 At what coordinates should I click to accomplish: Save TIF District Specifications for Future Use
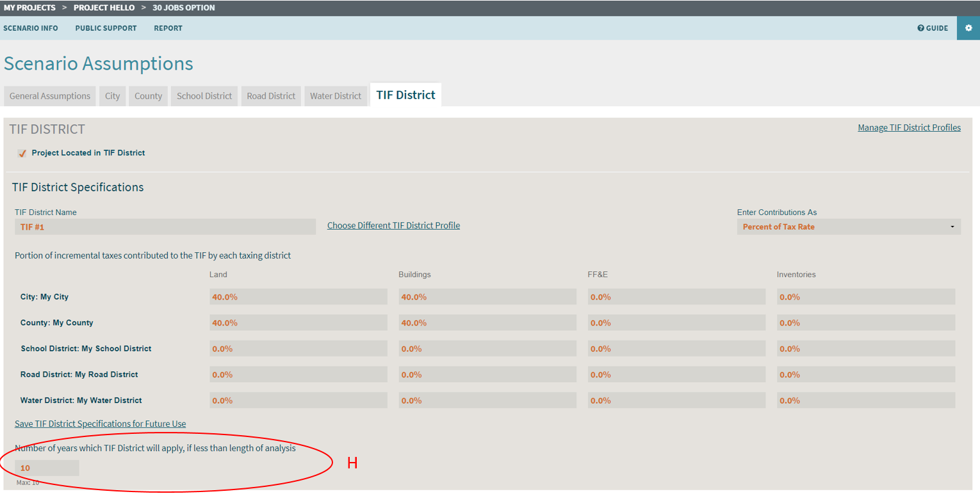click(x=101, y=424)
